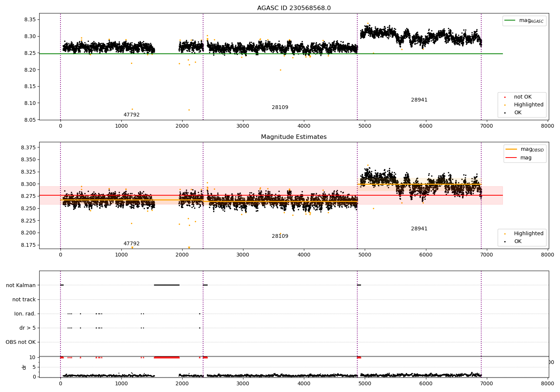The width and height of the screenshot is (560, 392).
Task: Click the green line sample in mag AGASC legend
Action: point(510,21)
